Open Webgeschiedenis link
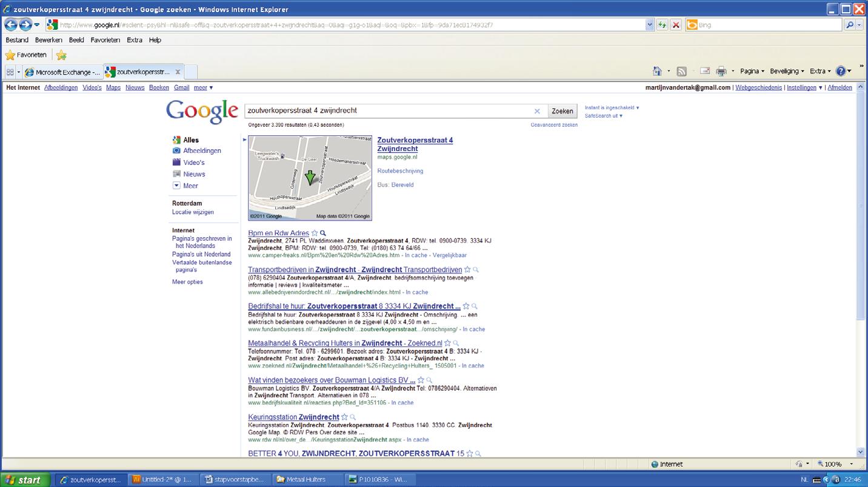Viewport: 868px width, 487px height. (758, 87)
